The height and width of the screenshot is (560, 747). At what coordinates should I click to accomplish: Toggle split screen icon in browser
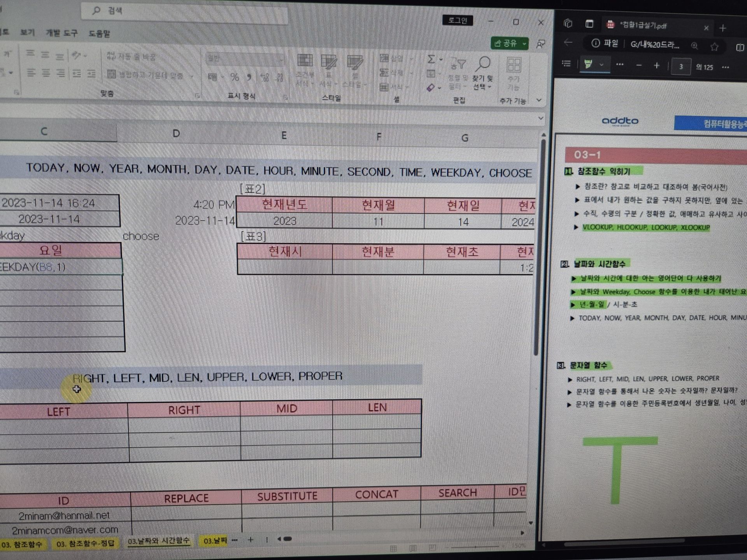point(740,47)
